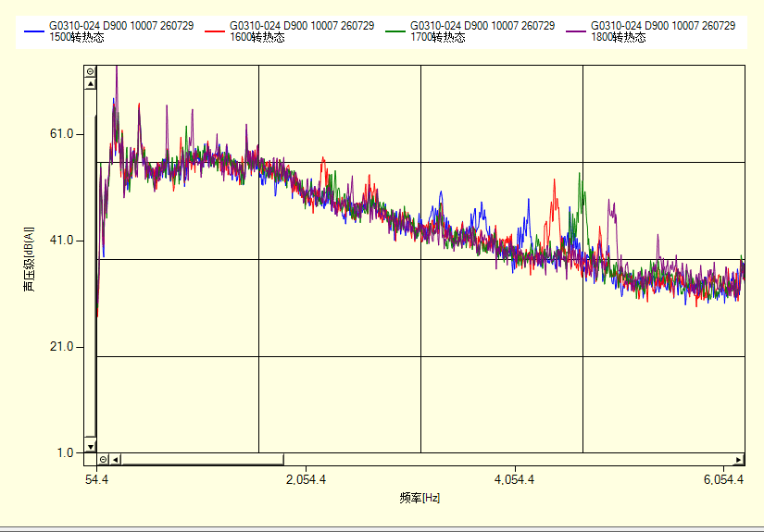Click the 2,054.4 x-axis tick label

[x=306, y=480]
